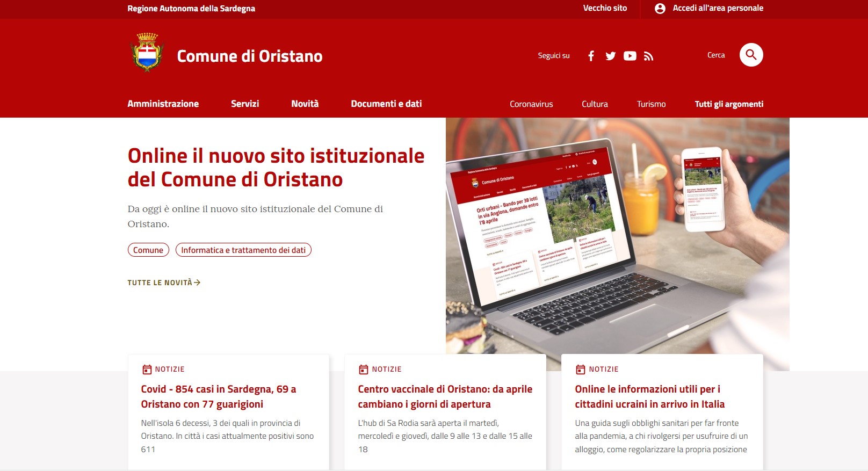This screenshot has width=868, height=471.
Task: Click the search magnifier button
Action: pyautogui.click(x=751, y=55)
